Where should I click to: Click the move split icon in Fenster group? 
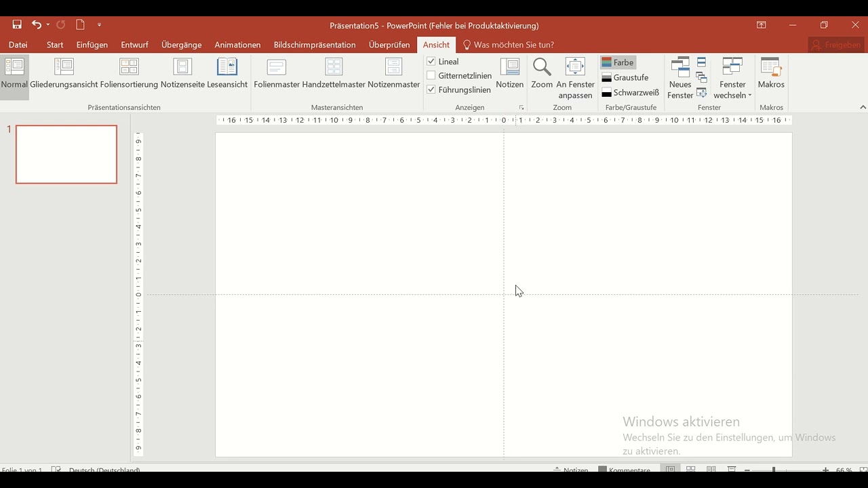[x=702, y=93]
